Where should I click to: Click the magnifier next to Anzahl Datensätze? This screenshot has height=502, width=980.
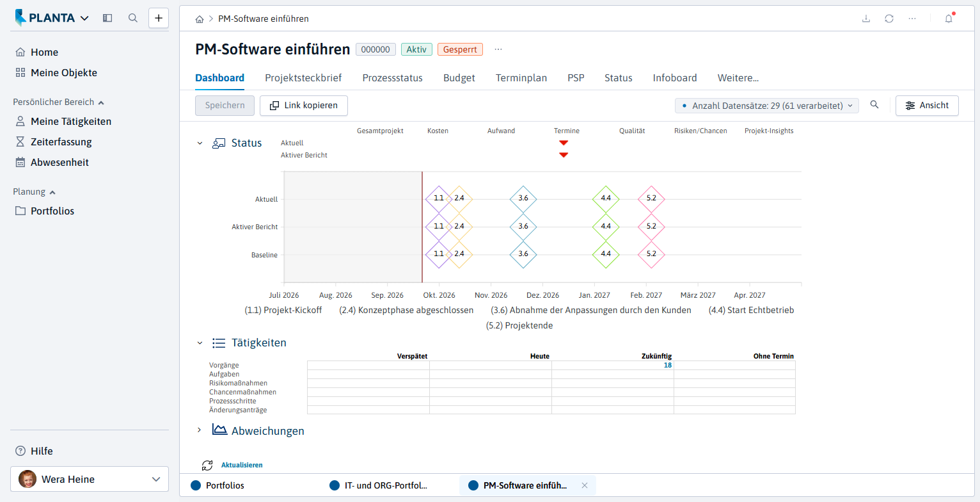click(874, 105)
